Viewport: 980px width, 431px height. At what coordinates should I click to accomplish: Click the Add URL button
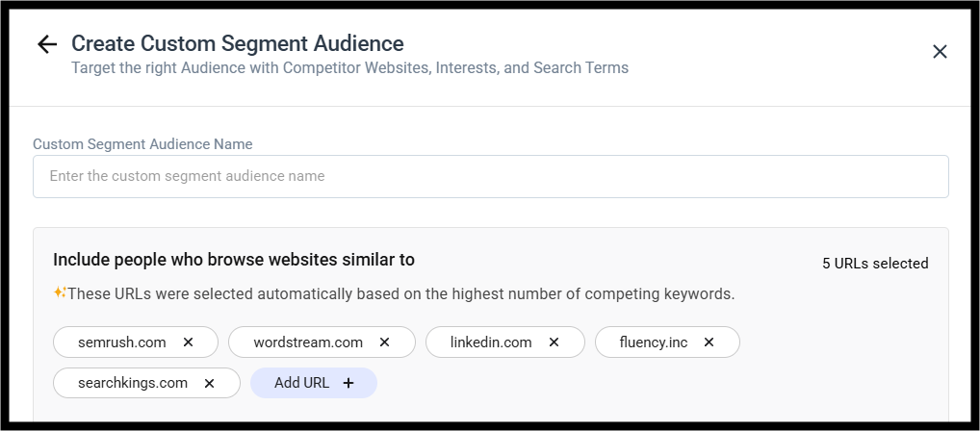tap(314, 383)
